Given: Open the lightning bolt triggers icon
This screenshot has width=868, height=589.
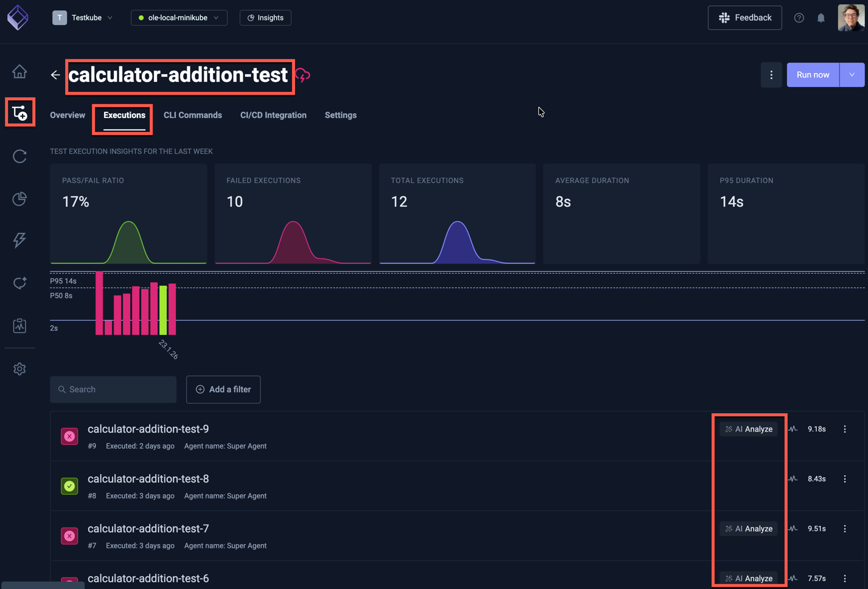Looking at the screenshot, I should point(19,240).
